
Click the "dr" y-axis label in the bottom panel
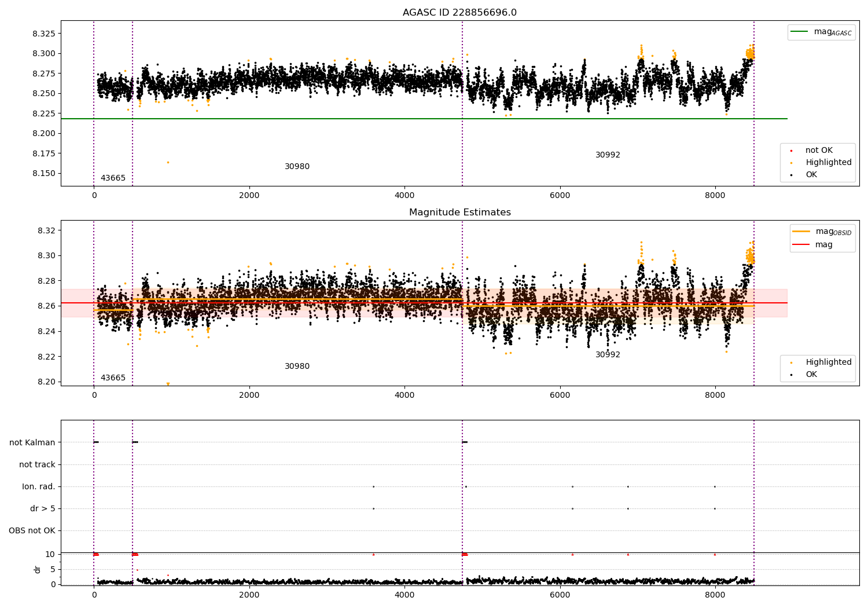coord(38,570)
